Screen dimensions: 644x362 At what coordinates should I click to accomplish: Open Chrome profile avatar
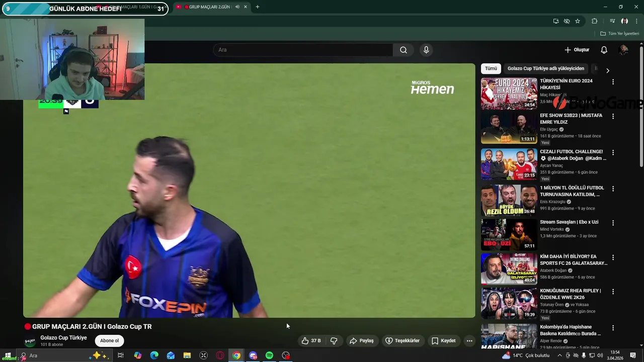click(x=624, y=21)
